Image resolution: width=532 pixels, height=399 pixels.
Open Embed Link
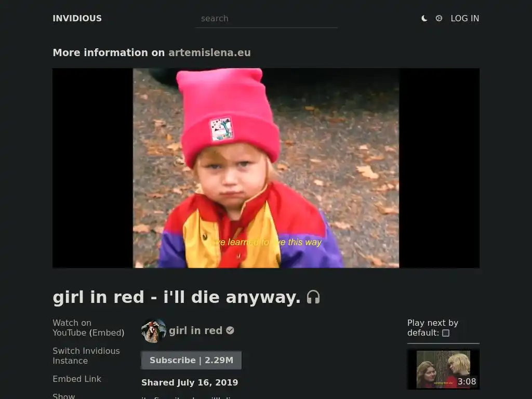(77, 379)
